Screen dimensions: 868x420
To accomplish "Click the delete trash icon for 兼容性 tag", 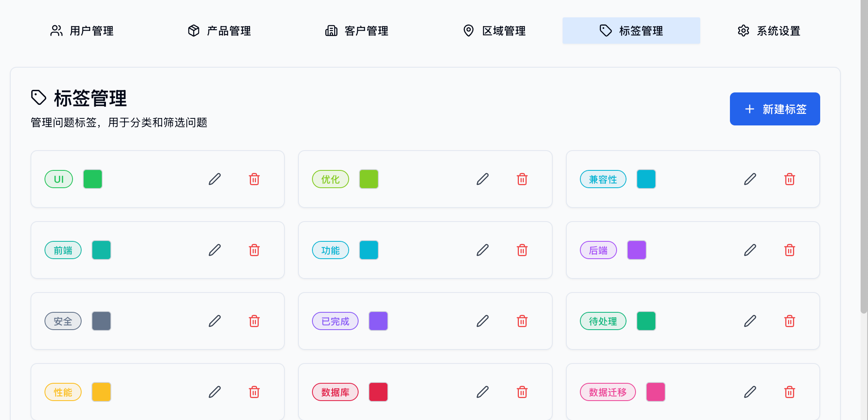I will (x=789, y=179).
